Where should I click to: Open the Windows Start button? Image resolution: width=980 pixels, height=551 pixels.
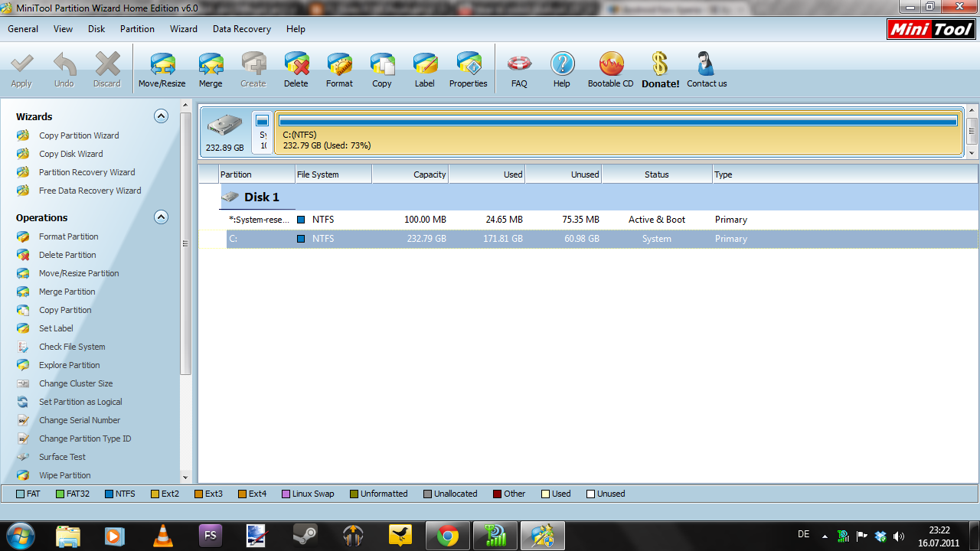click(19, 536)
